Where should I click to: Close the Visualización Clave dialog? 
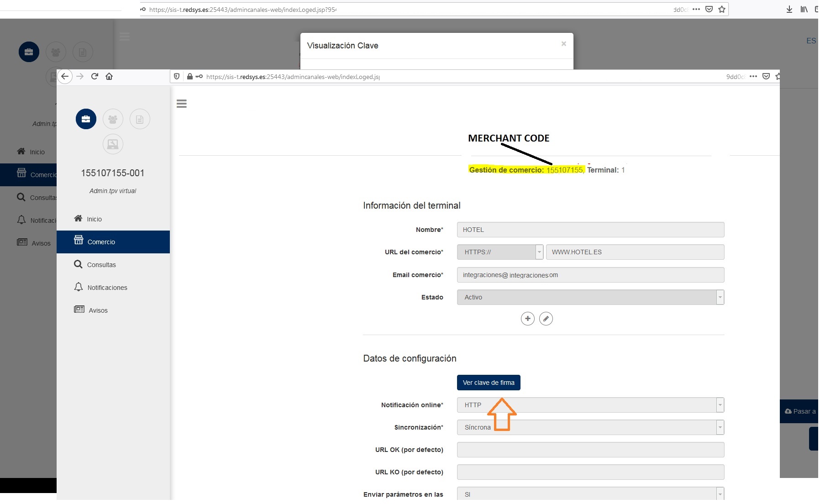pyautogui.click(x=563, y=44)
